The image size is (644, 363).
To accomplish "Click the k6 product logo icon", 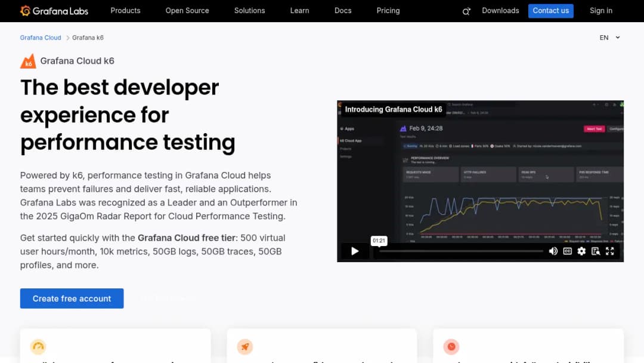I will tap(28, 61).
